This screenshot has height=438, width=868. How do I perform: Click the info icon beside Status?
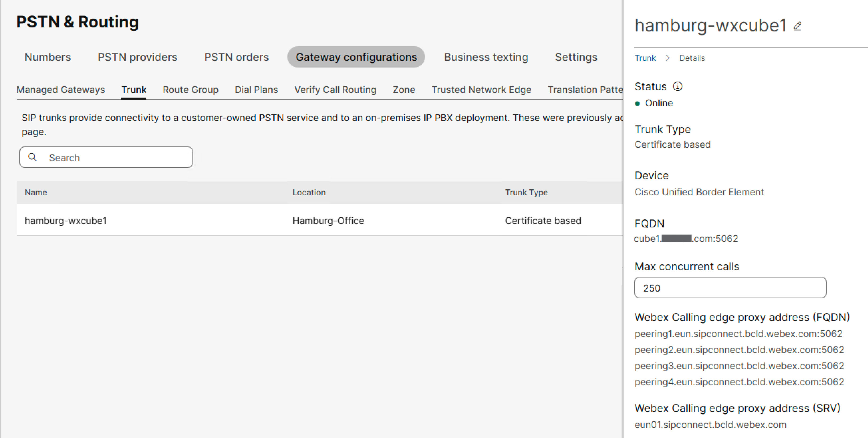click(678, 86)
